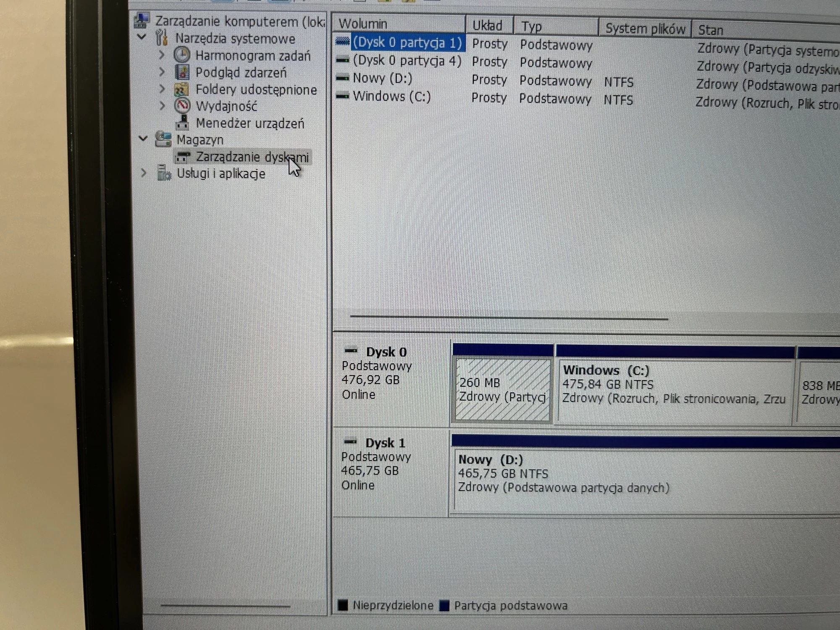Click the Wydajność performance icon
The height and width of the screenshot is (630, 840).
(182, 106)
